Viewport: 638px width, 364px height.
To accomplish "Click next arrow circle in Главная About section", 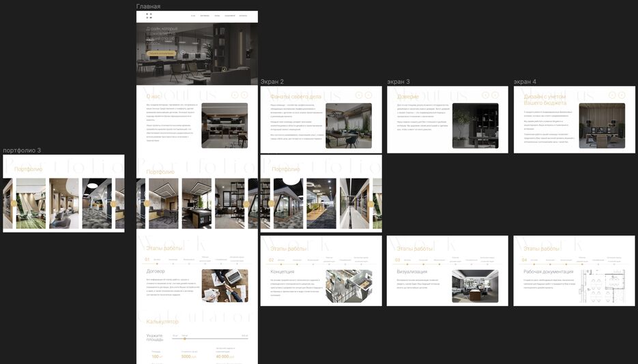I will [244, 95].
